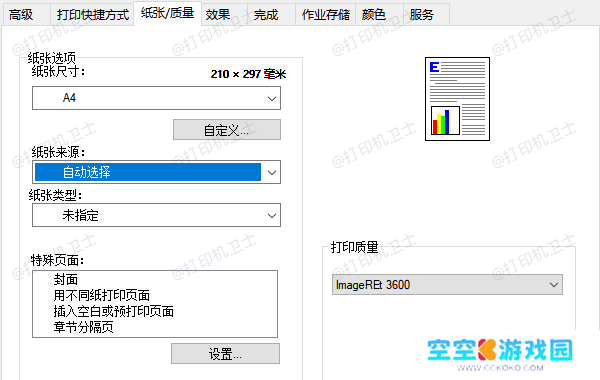Open the ImageREt 3600 print quality dropdown
This screenshot has height=380, width=600.
click(447, 285)
